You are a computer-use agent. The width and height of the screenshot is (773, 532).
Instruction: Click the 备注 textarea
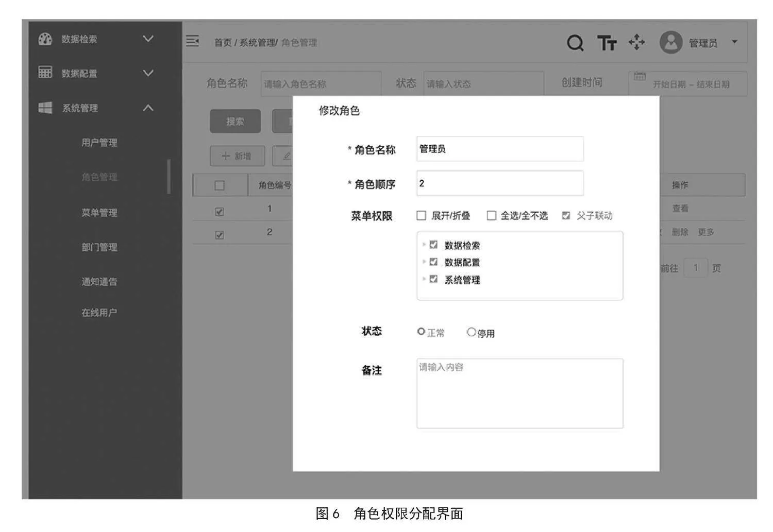pos(520,393)
